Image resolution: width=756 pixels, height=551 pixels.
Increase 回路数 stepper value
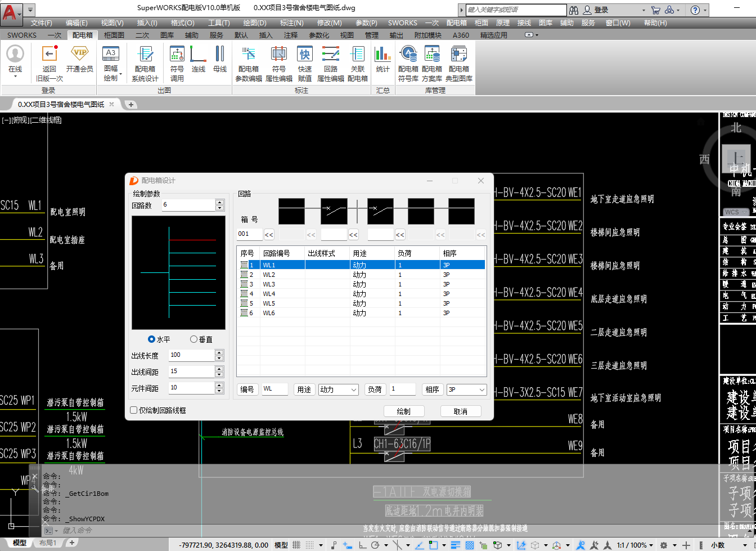[219, 202]
